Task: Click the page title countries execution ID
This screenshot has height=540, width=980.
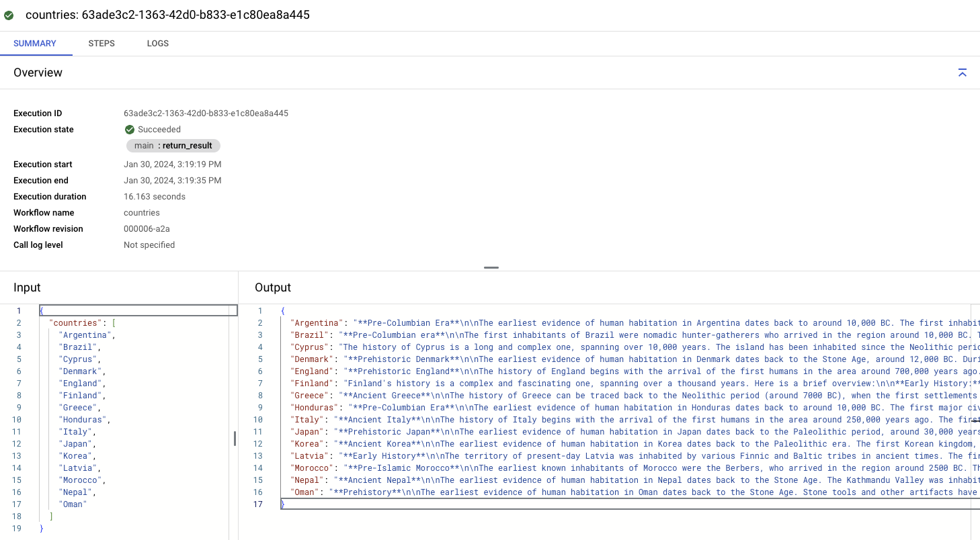Action: coord(167,15)
